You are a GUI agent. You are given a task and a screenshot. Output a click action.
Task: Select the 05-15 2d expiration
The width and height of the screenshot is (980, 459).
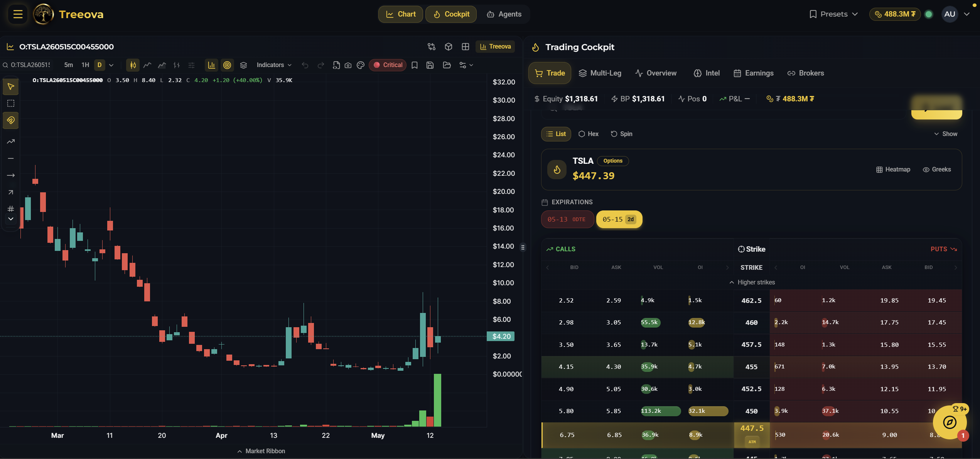619,219
